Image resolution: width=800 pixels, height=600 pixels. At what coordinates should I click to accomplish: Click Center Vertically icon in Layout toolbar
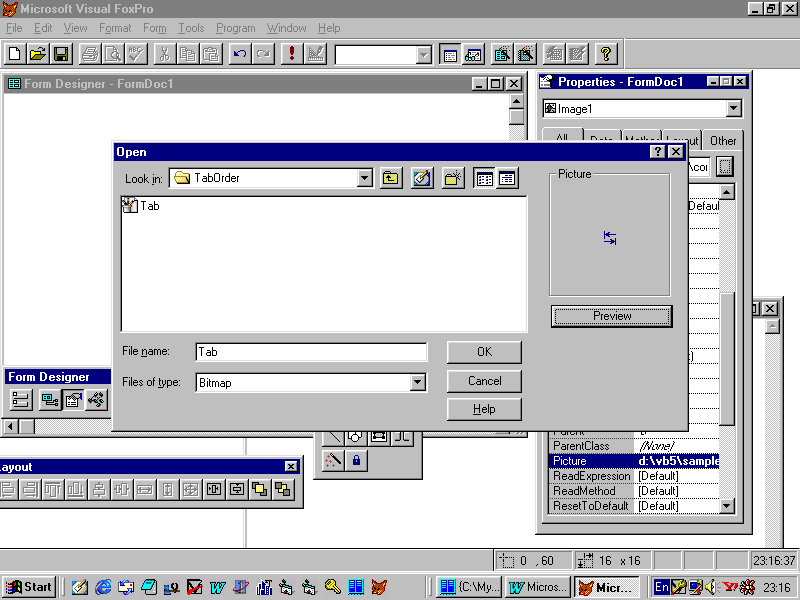pos(237,490)
